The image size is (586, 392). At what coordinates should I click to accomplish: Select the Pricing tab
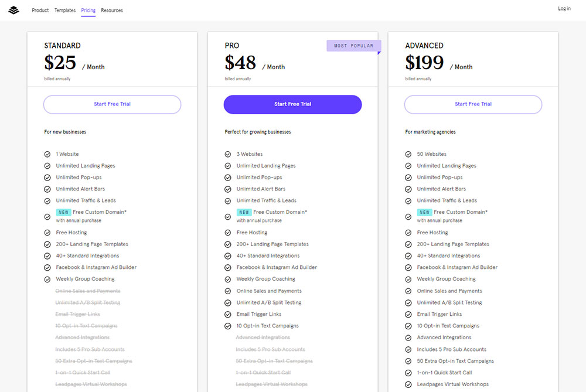88,10
